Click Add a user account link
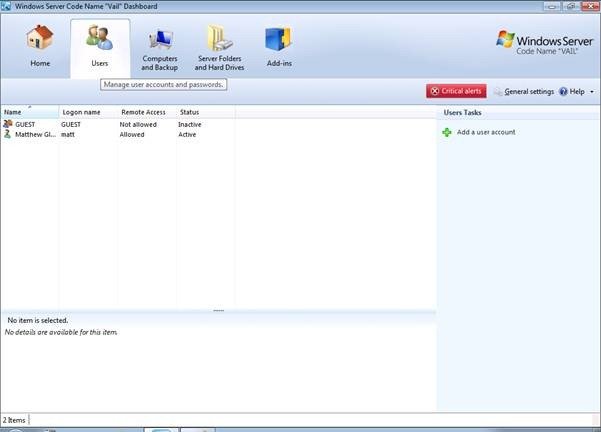The image size is (601, 432). [486, 132]
